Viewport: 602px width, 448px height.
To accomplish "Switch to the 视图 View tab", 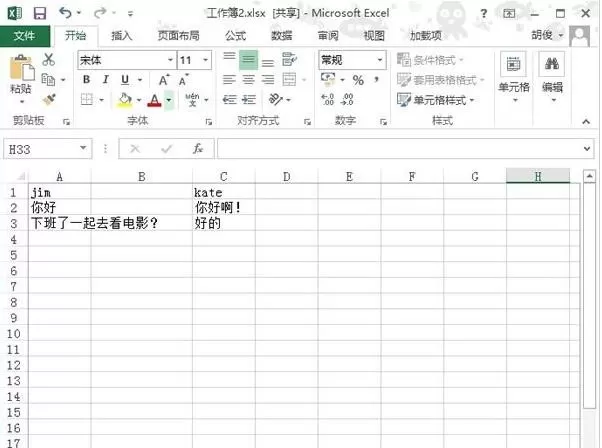I will pos(374,36).
